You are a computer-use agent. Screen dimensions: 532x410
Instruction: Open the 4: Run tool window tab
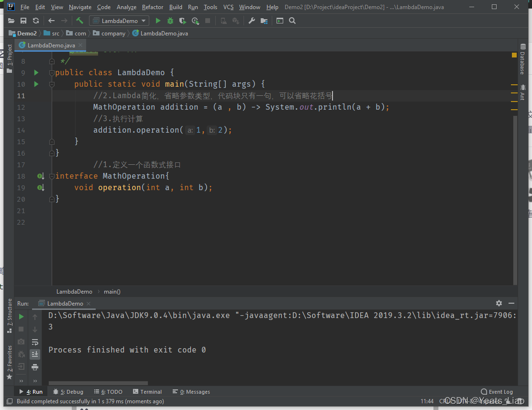(x=31, y=392)
